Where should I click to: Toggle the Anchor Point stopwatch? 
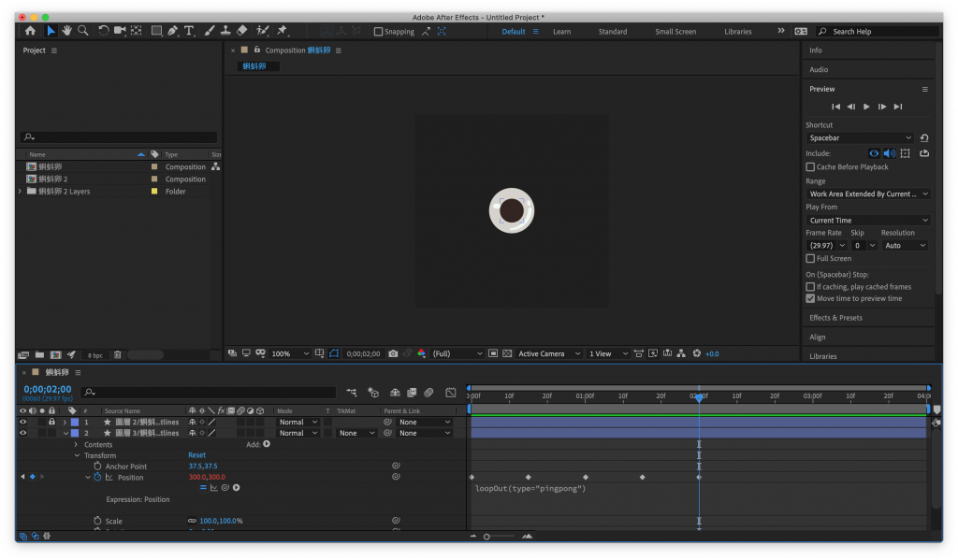[x=97, y=466]
